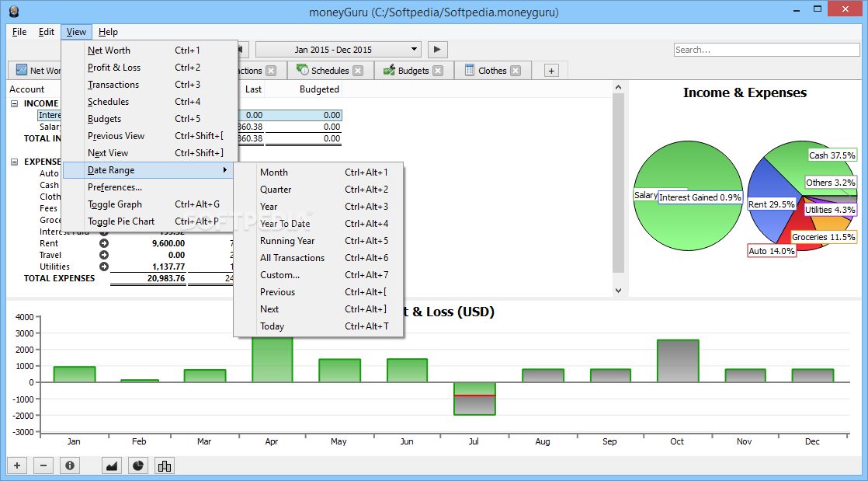Click next date range arrow button

(x=437, y=49)
